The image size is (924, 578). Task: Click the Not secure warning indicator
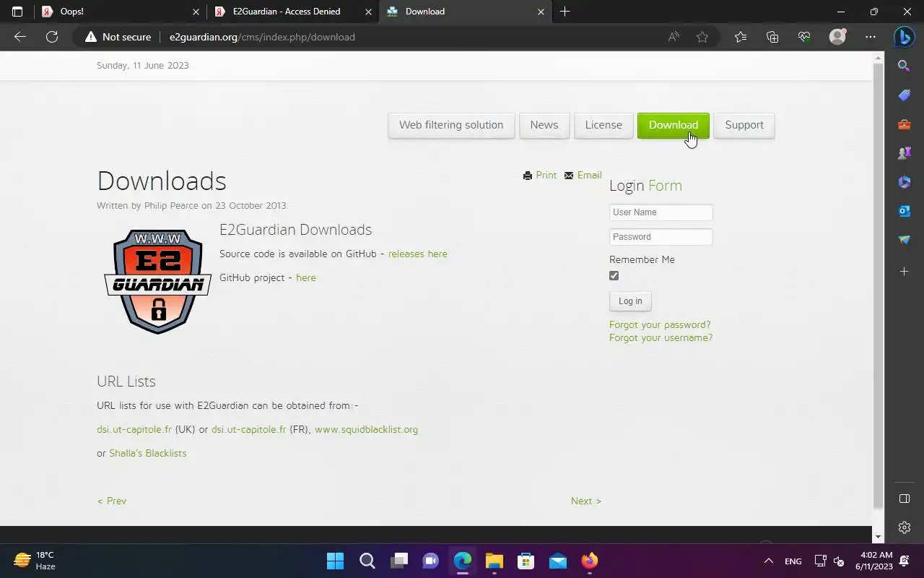pos(118,37)
